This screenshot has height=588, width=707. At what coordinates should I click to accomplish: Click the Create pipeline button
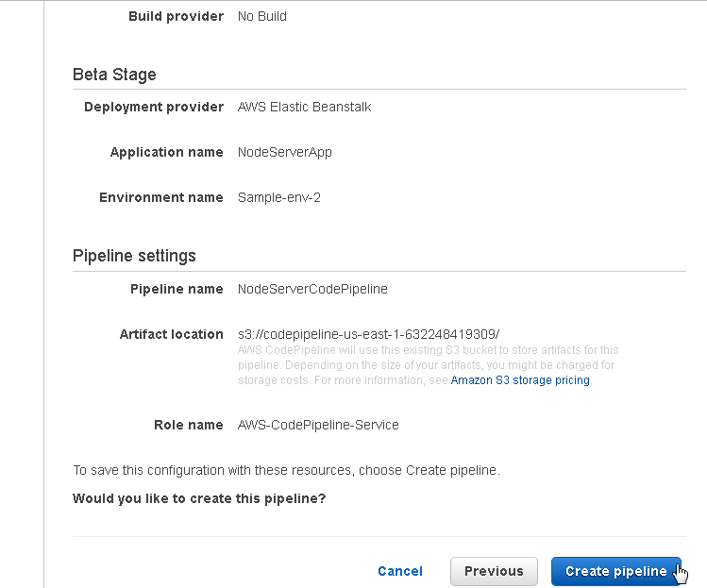(616, 571)
